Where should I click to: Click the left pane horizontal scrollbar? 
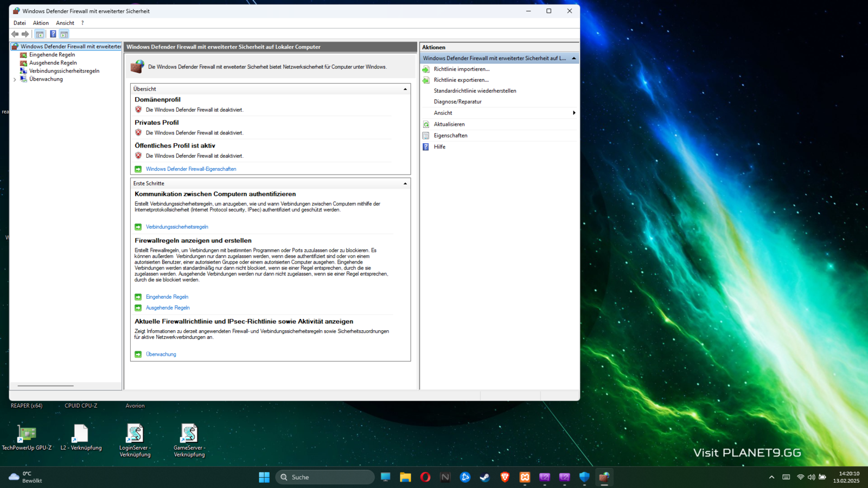[46, 386]
